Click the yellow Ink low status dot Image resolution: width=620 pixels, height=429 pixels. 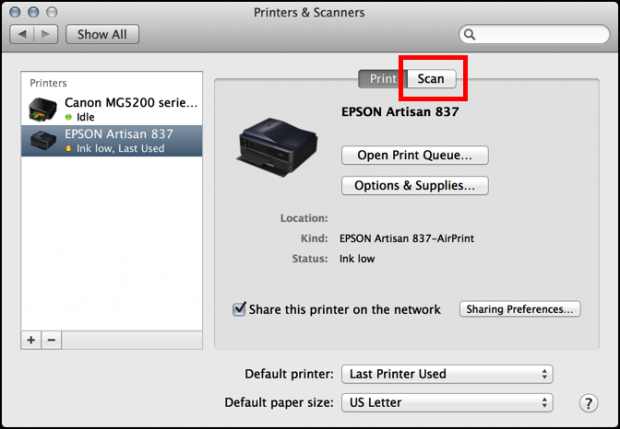(68, 149)
